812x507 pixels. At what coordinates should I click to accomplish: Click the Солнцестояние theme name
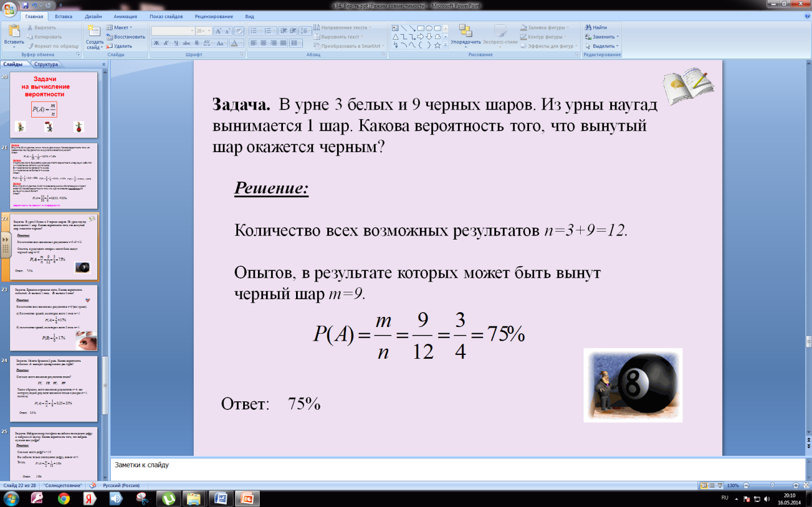[63, 485]
